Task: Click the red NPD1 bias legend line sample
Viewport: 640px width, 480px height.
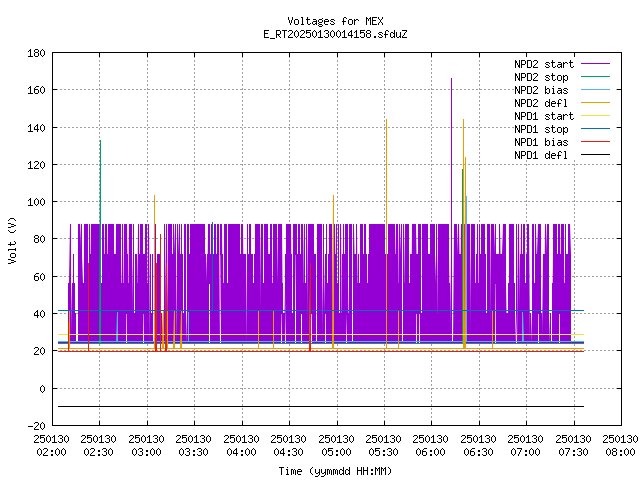Action: [x=595, y=142]
